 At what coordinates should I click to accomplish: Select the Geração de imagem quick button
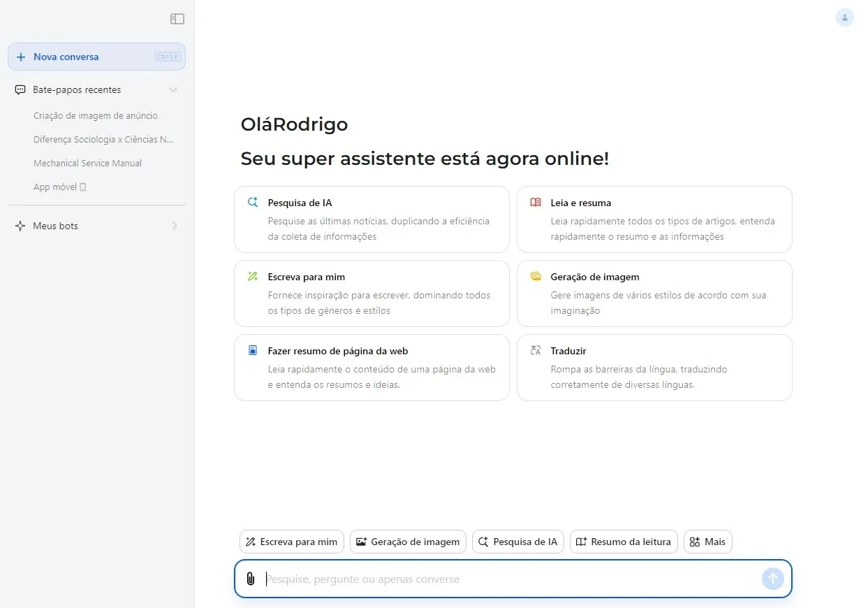408,542
